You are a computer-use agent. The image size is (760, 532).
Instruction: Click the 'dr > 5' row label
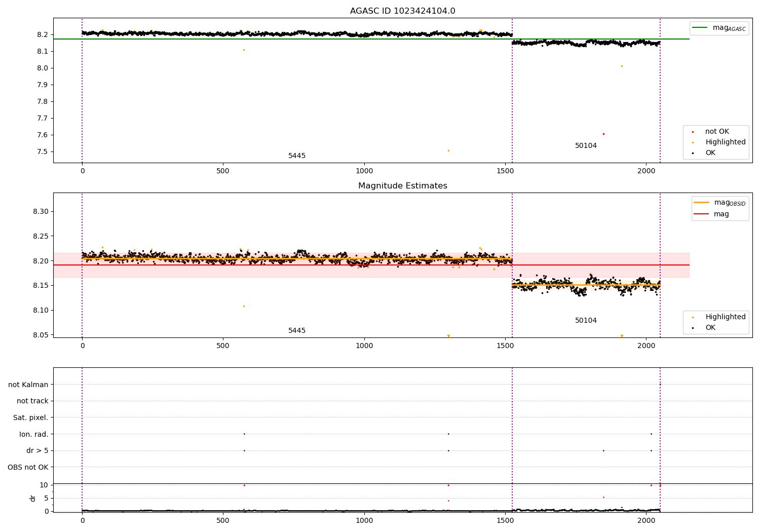37,450
